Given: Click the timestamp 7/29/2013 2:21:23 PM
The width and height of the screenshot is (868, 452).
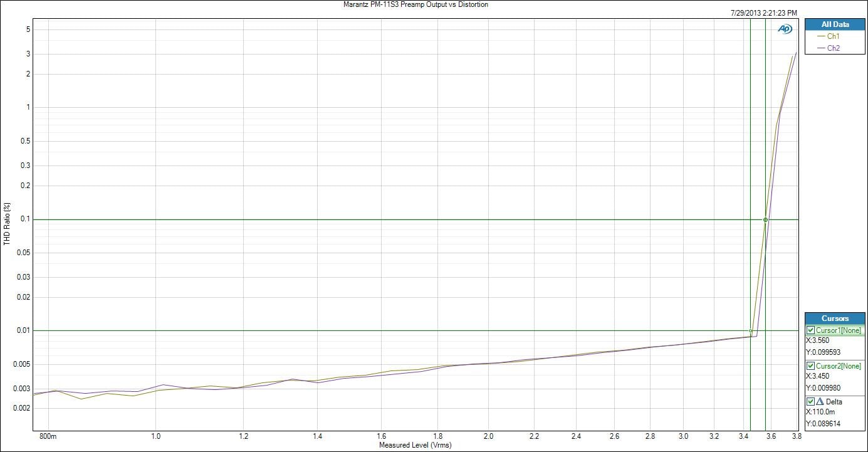Looking at the screenshot, I should tap(764, 13).
